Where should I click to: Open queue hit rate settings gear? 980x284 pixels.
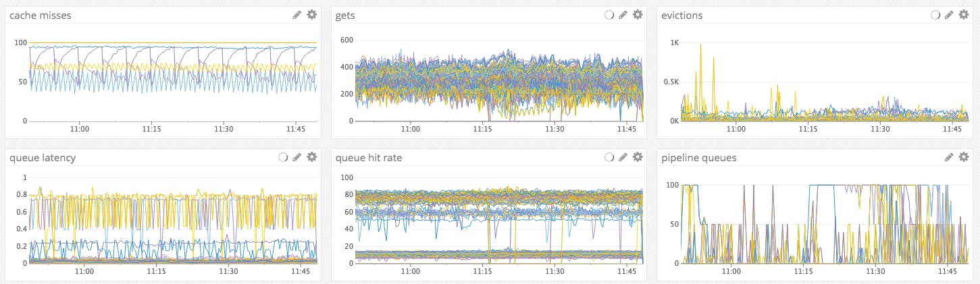(x=638, y=157)
